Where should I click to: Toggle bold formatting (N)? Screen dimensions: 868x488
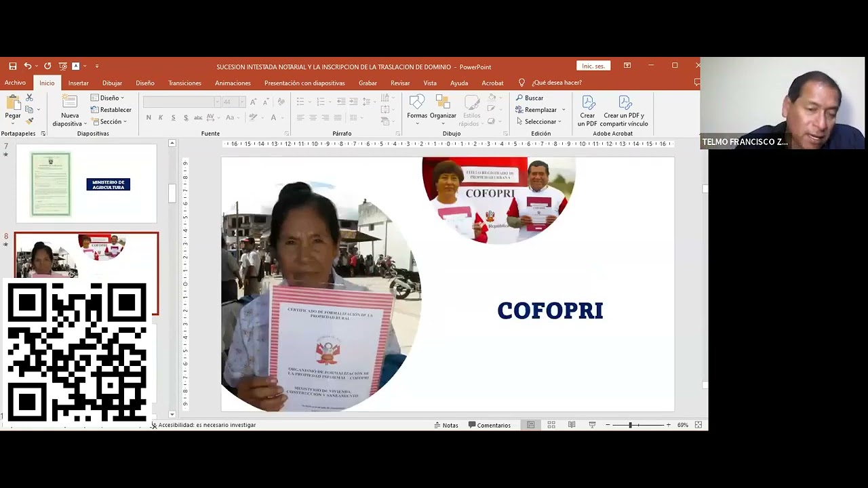point(149,117)
